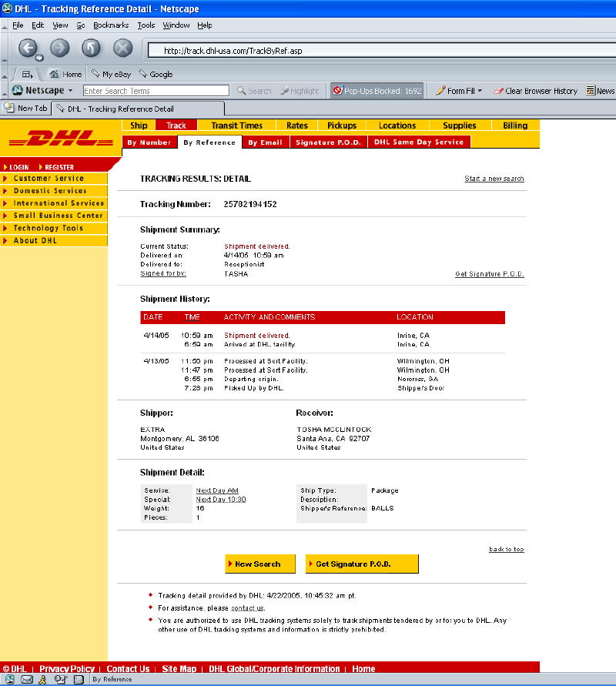
Task: Reload the page with the Reload icon
Action: pos(91,48)
